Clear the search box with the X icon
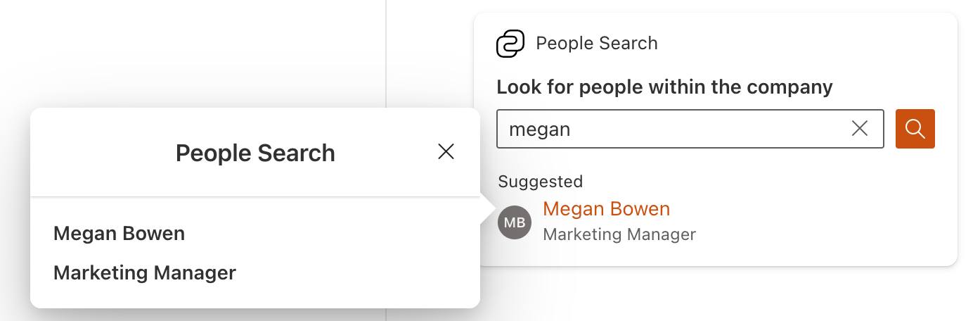Image resolution: width=980 pixels, height=321 pixels. click(859, 128)
